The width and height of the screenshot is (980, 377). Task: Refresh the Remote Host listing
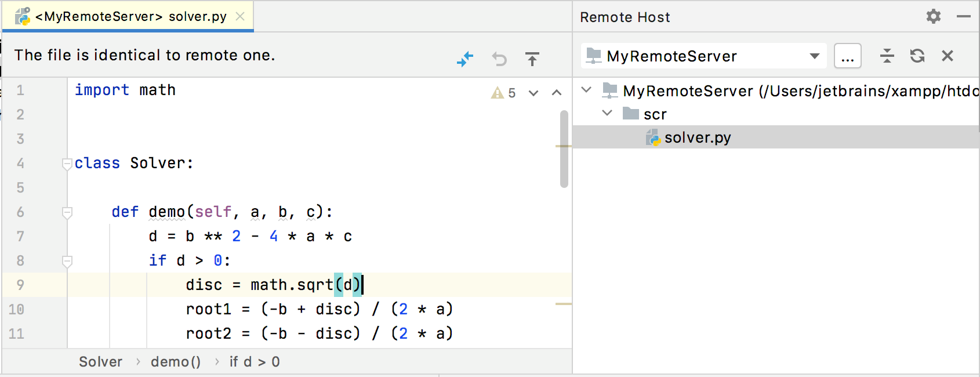(917, 56)
